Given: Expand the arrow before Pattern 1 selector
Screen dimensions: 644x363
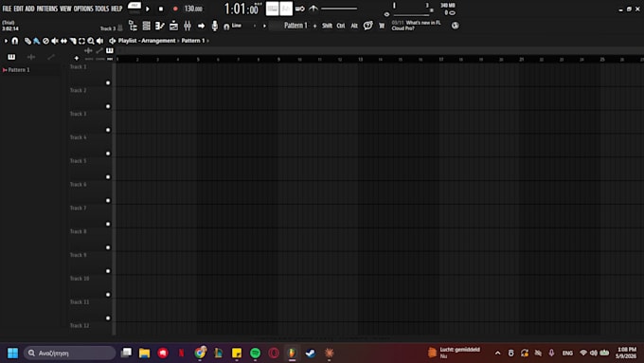Looking at the screenshot, I should (264, 26).
